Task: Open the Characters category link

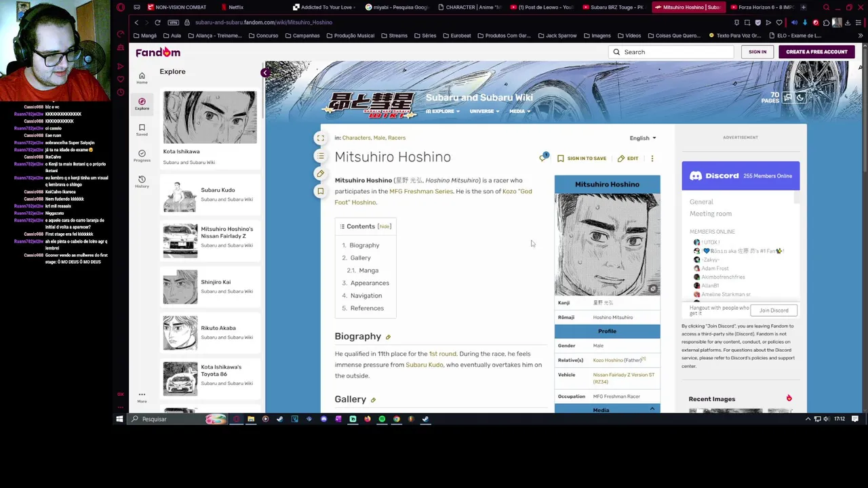Action: (x=356, y=138)
